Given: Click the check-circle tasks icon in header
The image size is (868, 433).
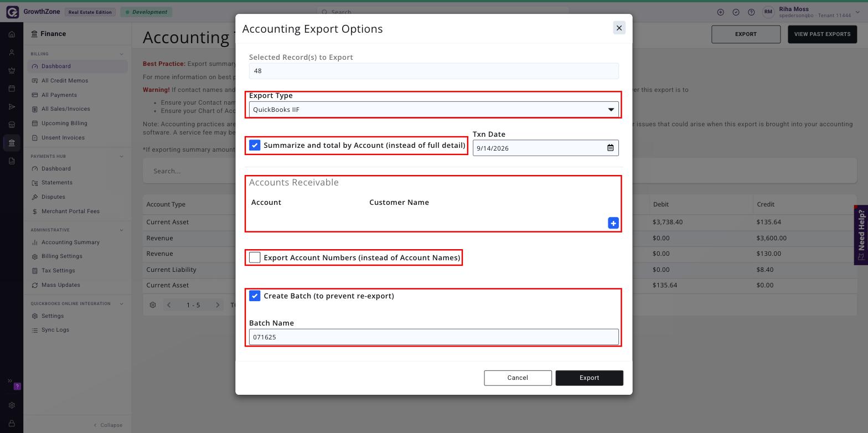Looking at the screenshot, I should pyautogui.click(x=736, y=12).
